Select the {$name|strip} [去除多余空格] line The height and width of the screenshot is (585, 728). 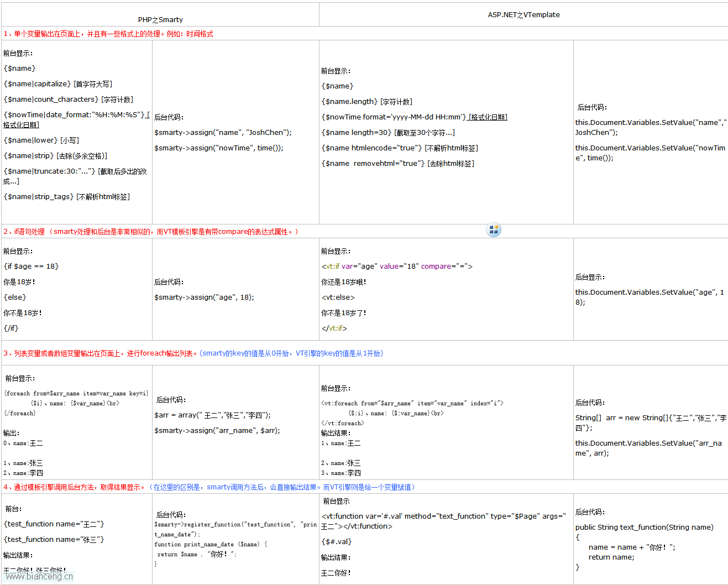(55, 156)
